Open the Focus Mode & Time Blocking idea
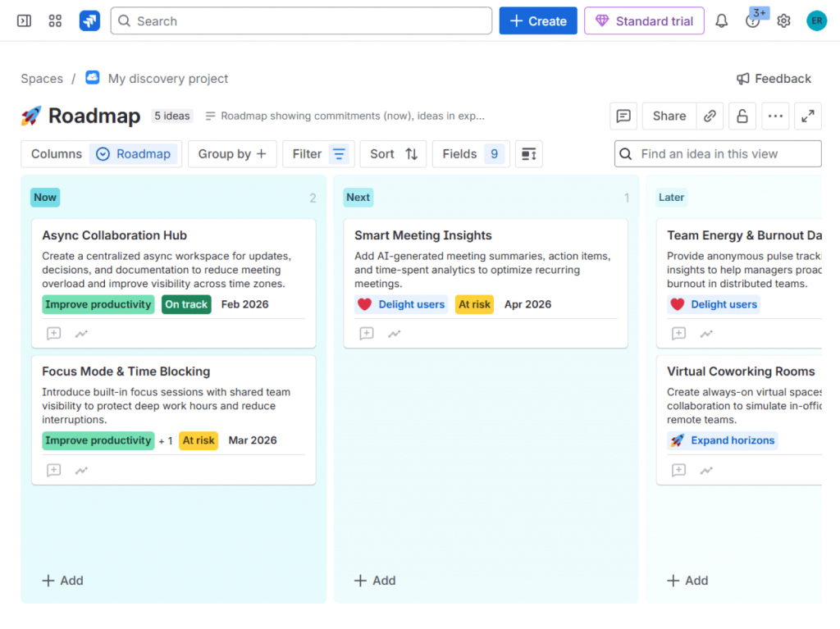Image resolution: width=840 pixels, height=629 pixels. [x=126, y=371]
